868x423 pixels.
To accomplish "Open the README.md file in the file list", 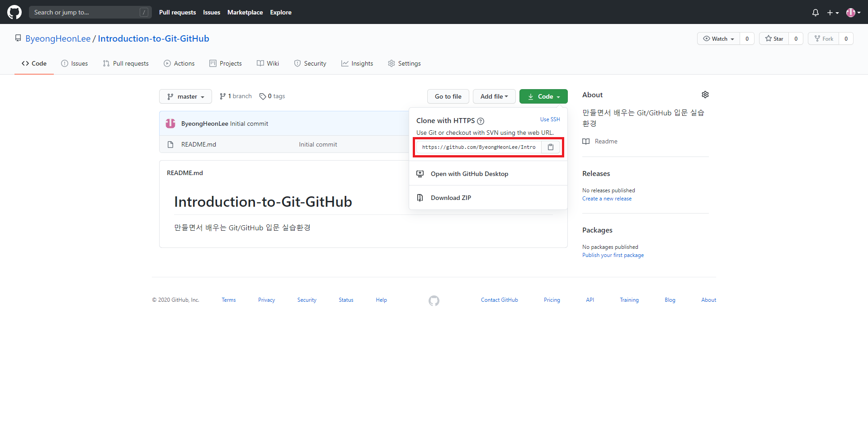I will [198, 144].
